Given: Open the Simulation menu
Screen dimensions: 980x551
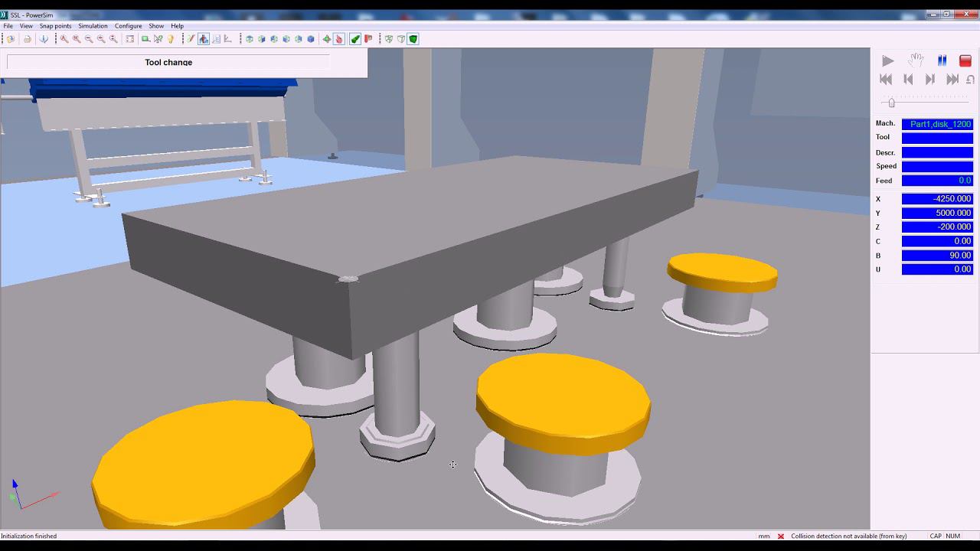Looking at the screenshot, I should [93, 26].
